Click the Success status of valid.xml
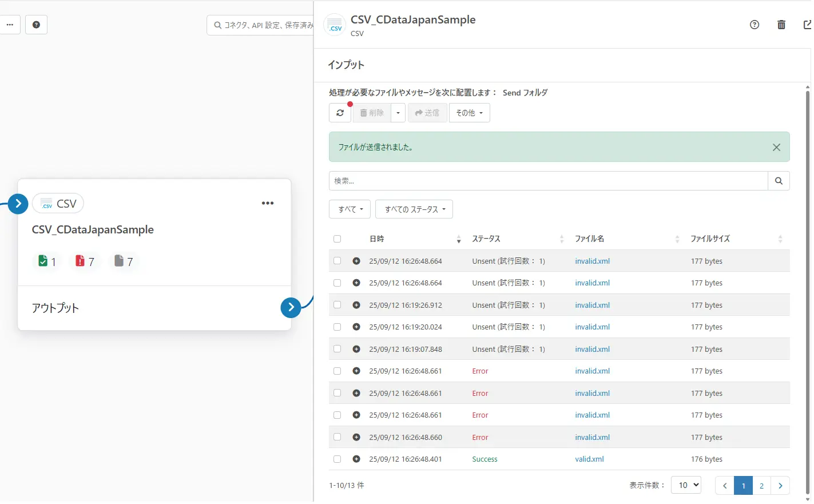This screenshot has height=504, width=814. click(485, 459)
